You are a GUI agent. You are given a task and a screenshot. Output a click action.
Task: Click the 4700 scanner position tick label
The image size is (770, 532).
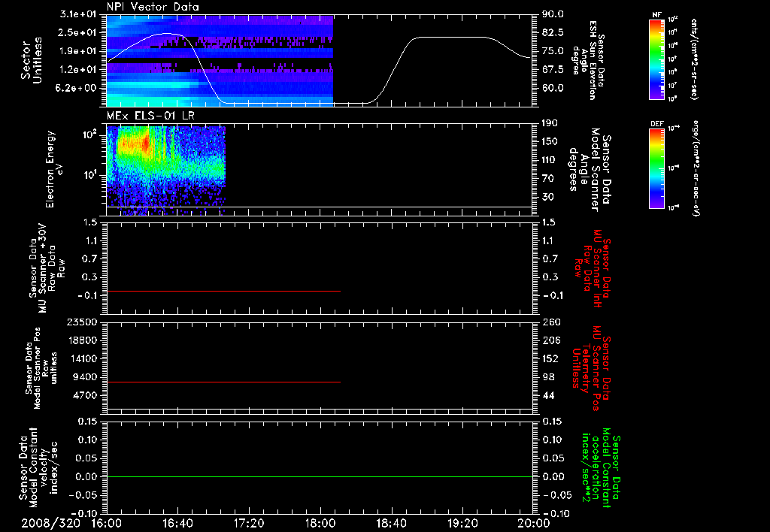tap(86, 395)
